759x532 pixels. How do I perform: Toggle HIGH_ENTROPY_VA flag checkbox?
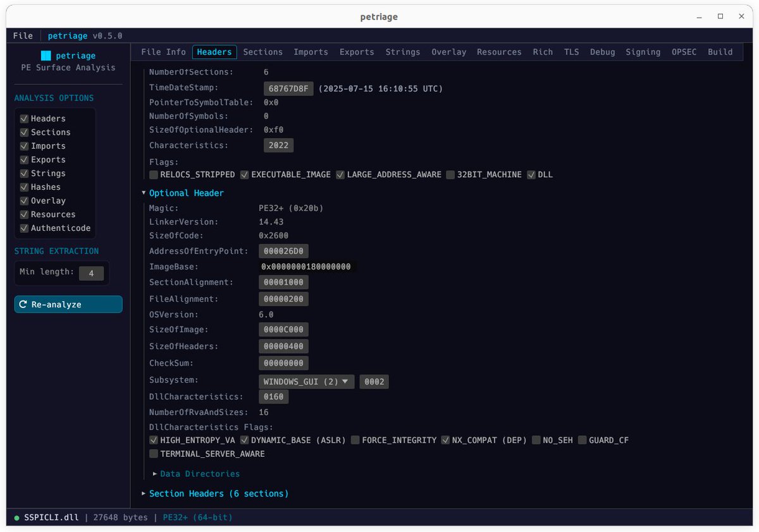tap(154, 440)
